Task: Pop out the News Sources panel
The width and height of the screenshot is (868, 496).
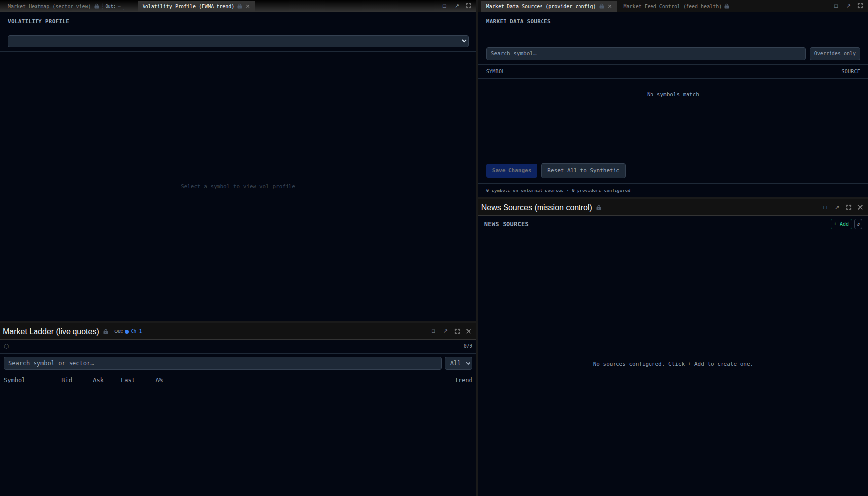Action: click(837, 208)
